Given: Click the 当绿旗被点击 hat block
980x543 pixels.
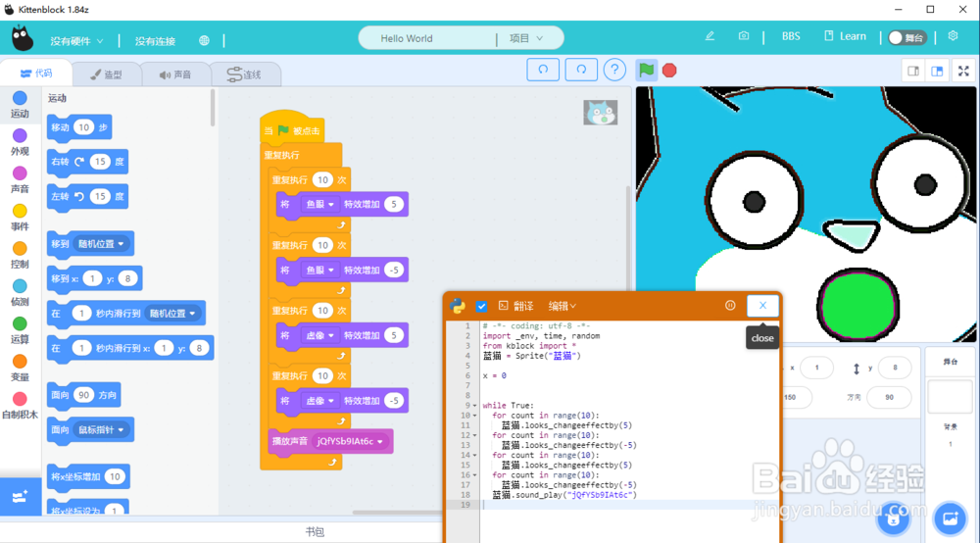Looking at the screenshot, I should point(292,129).
